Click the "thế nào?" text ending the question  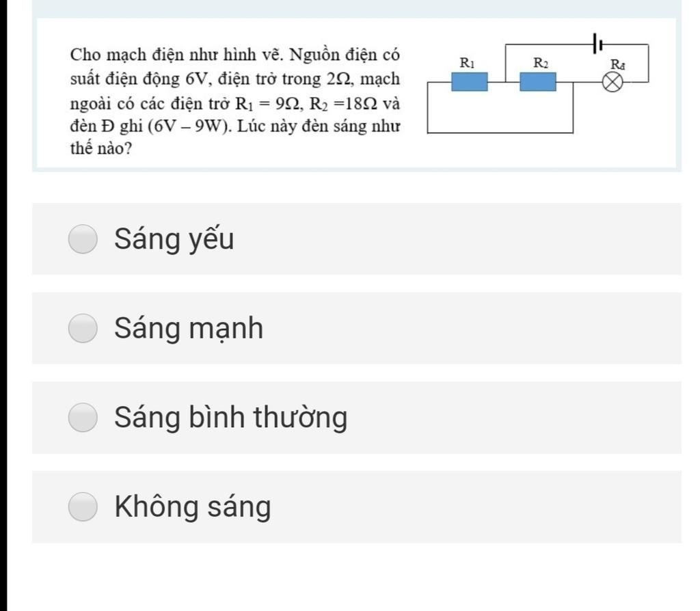[102, 150]
